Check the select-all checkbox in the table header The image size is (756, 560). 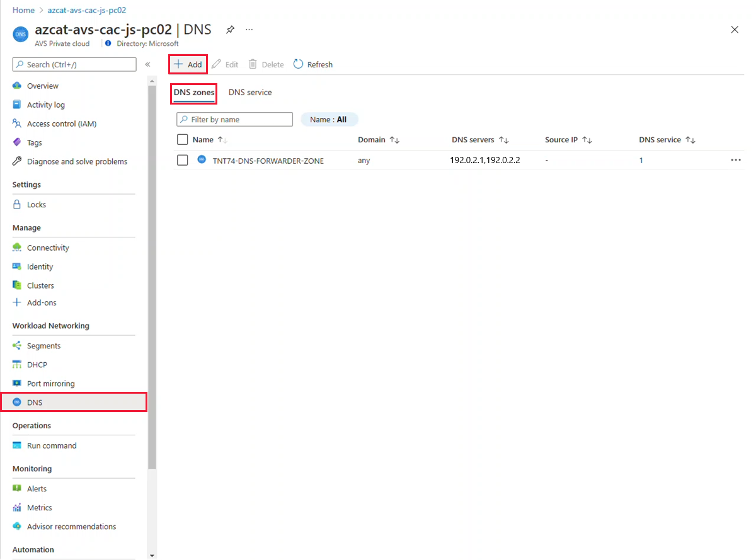point(182,139)
